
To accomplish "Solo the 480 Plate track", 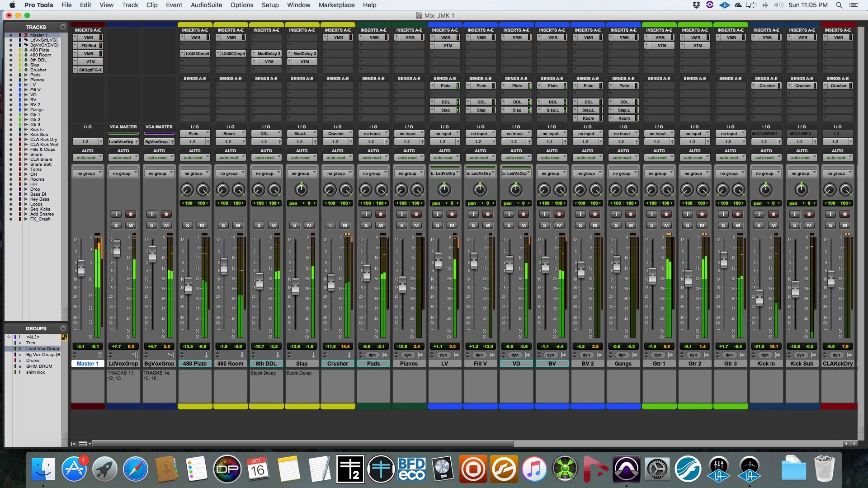I will 187,225.
